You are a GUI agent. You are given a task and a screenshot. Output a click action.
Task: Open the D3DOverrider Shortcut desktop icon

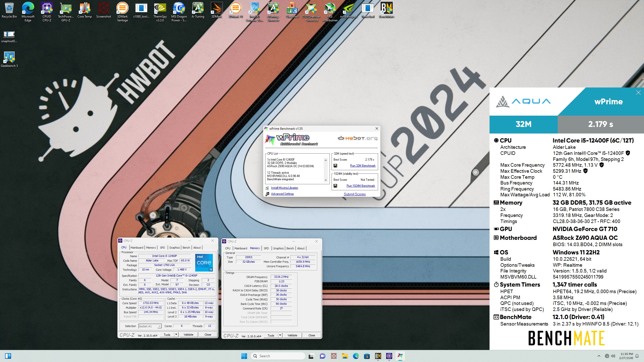point(311,12)
